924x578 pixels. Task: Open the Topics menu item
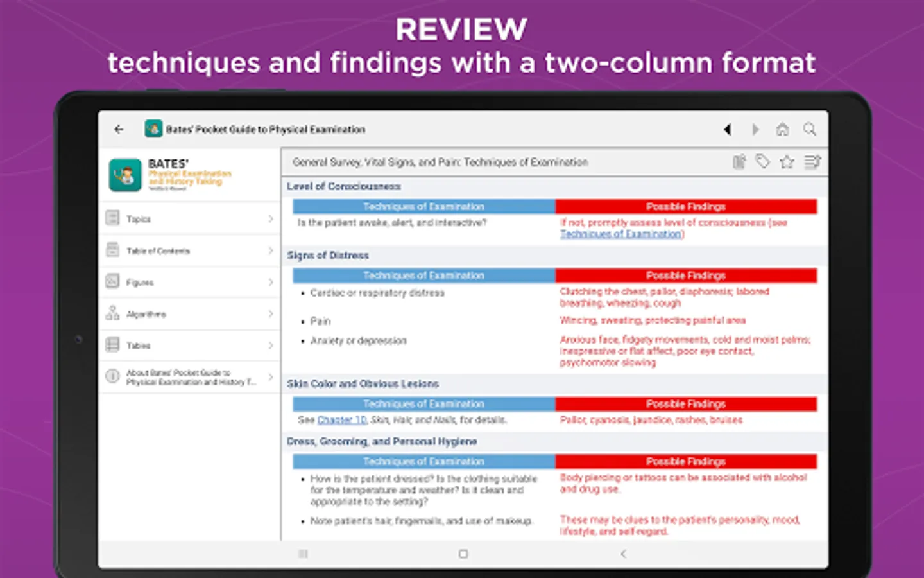pos(190,219)
